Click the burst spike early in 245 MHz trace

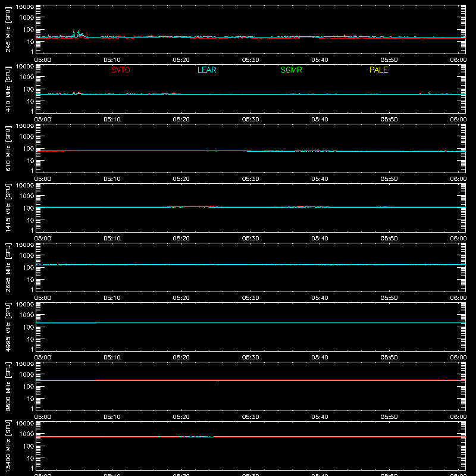79,34
